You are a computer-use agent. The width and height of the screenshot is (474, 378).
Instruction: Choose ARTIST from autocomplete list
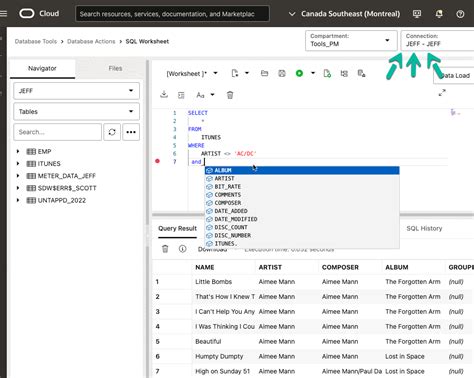pos(302,178)
